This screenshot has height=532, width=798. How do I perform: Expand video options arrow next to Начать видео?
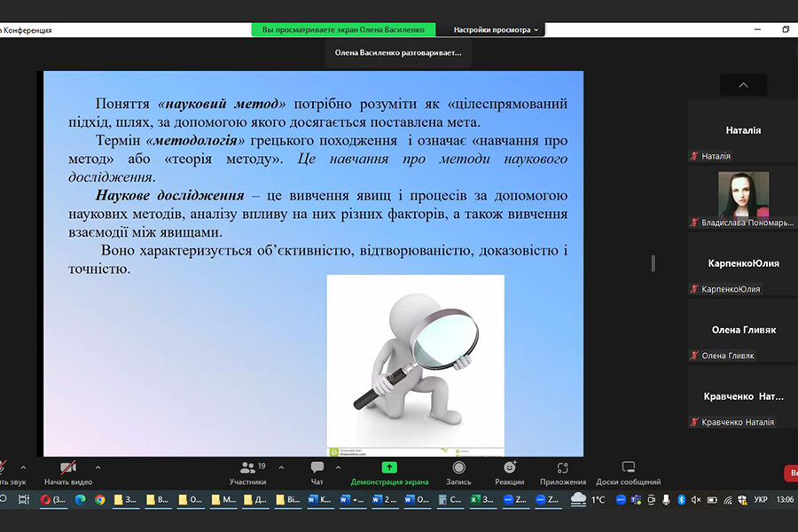[98, 467]
